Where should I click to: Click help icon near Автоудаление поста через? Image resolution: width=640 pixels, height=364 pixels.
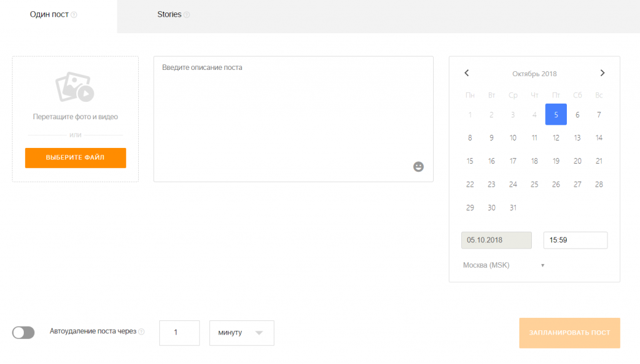(141, 332)
